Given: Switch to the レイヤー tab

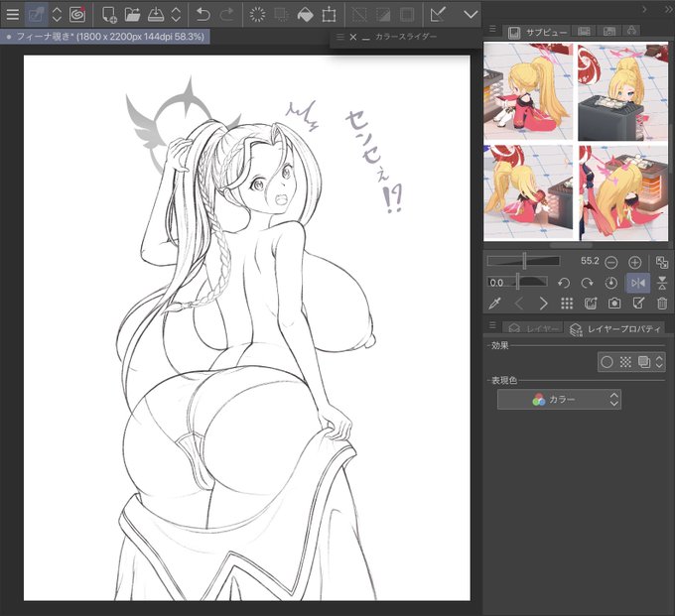Looking at the screenshot, I should (532, 328).
